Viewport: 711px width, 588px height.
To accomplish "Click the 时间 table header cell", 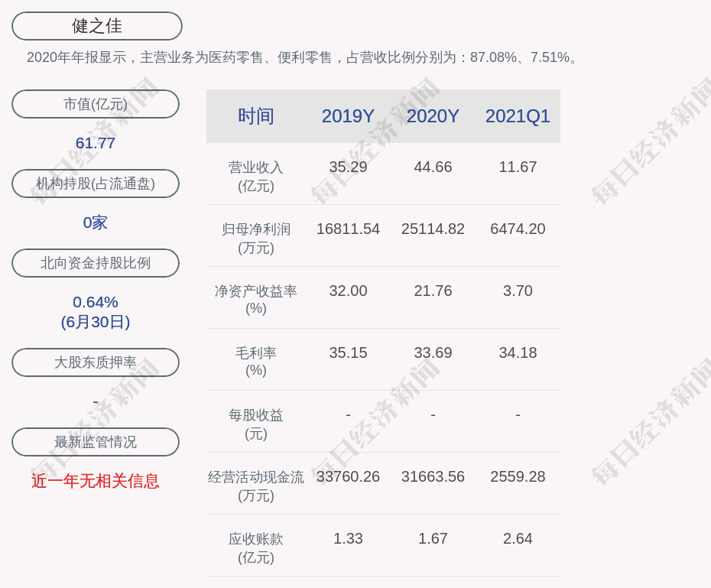I will 256,116.
